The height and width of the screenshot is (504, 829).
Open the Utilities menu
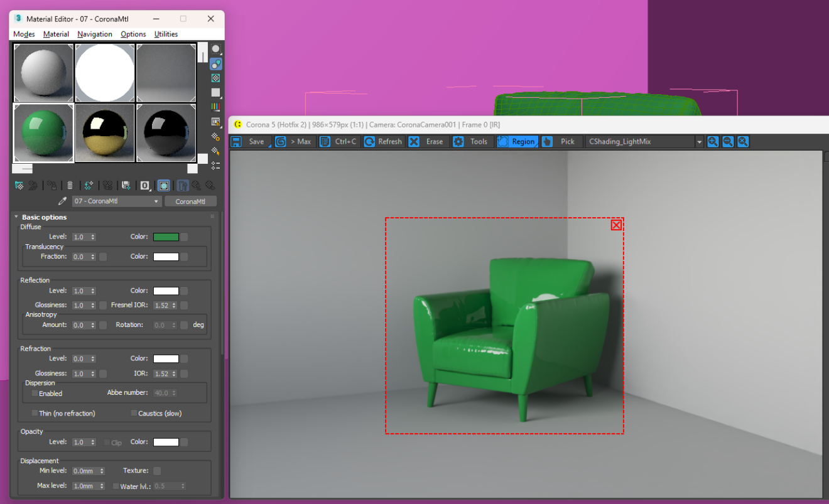tap(166, 35)
